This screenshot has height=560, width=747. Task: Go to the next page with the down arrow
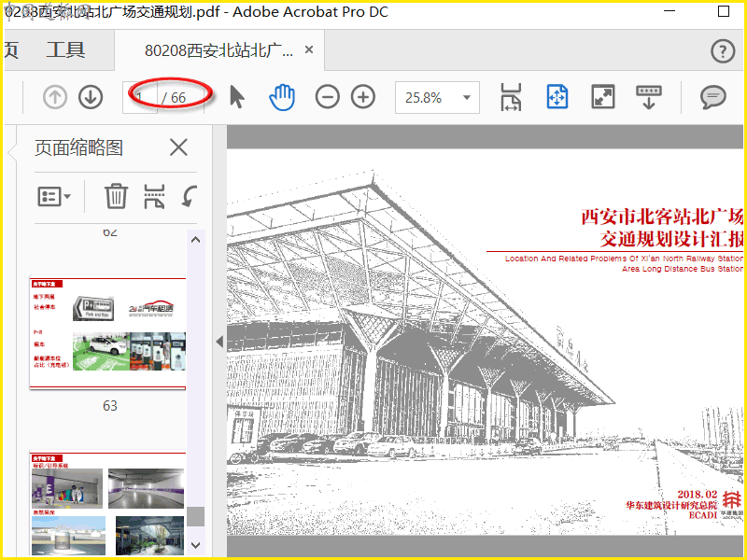tap(91, 97)
